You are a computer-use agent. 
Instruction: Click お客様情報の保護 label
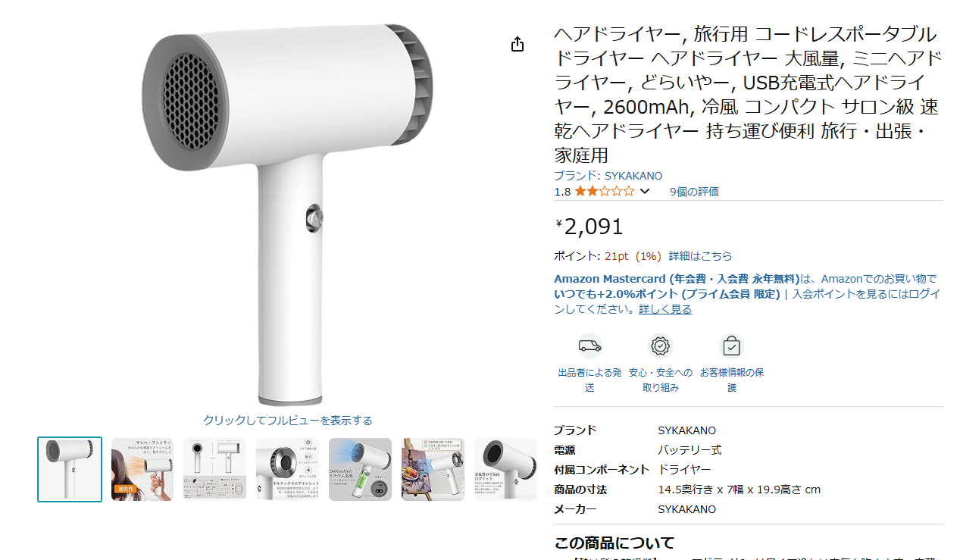click(x=732, y=380)
